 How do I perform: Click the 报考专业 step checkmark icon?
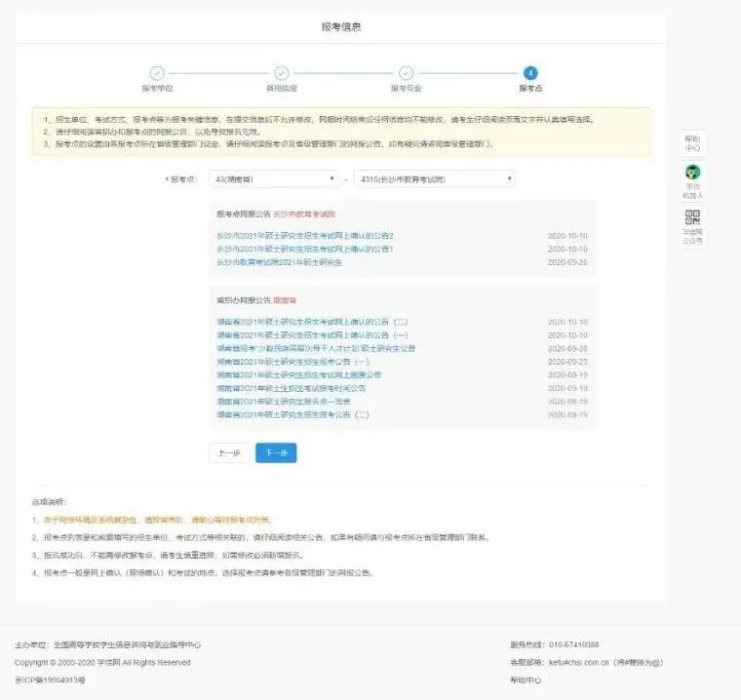(405, 73)
